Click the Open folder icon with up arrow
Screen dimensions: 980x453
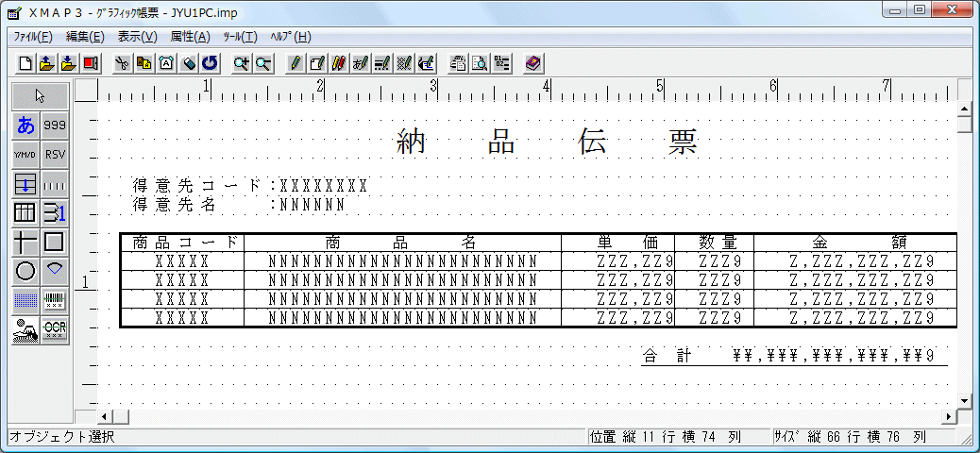click(x=47, y=63)
